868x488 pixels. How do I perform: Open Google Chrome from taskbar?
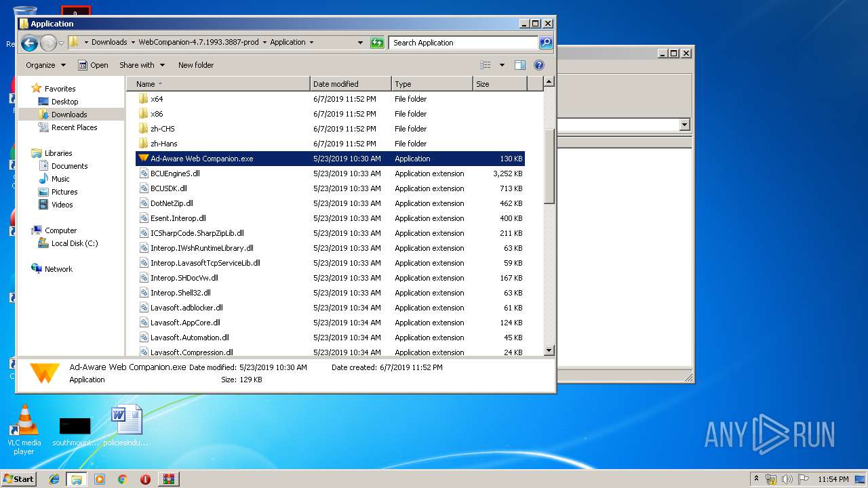(x=122, y=479)
